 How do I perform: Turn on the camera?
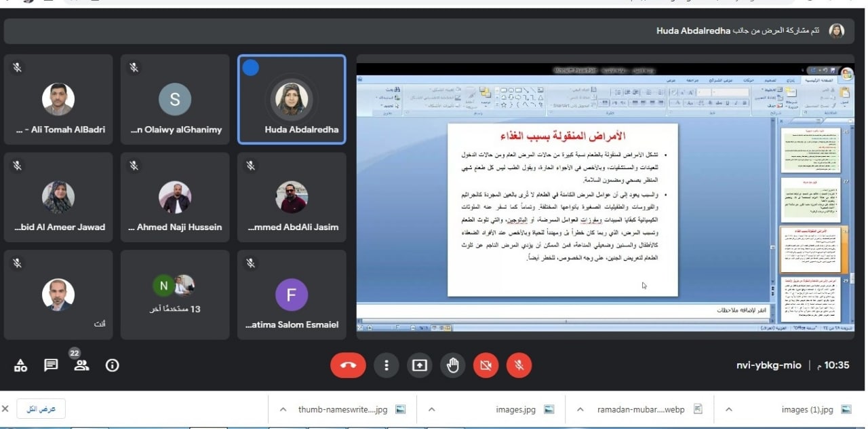click(x=486, y=365)
